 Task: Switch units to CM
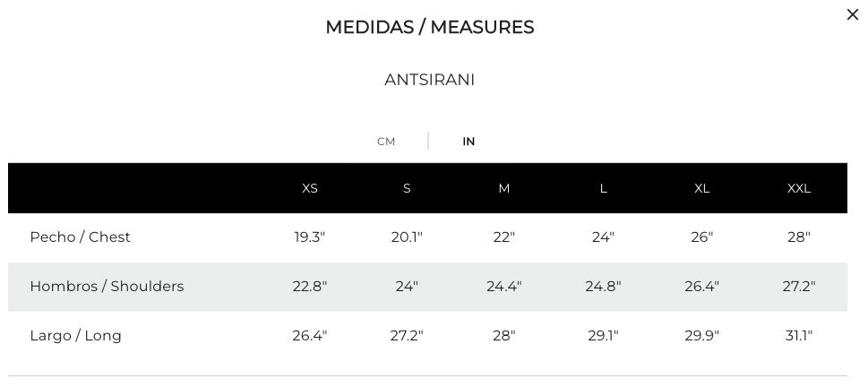(x=386, y=142)
